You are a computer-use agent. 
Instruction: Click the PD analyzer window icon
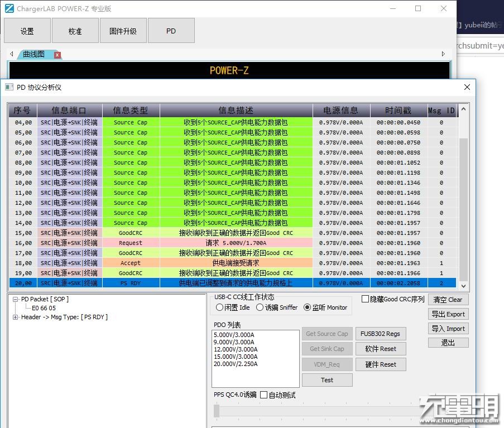pyautogui.click(x=9, y=87)
